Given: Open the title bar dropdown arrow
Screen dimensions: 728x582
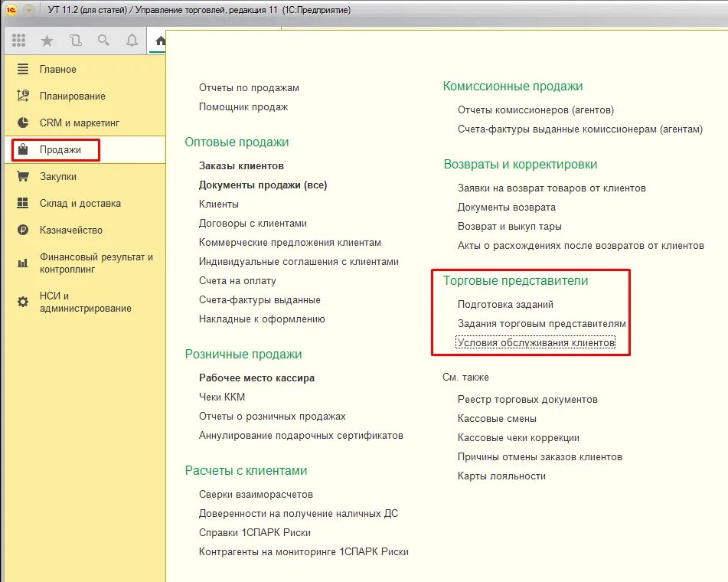Looking at the screenshot, I should (29, 10).
